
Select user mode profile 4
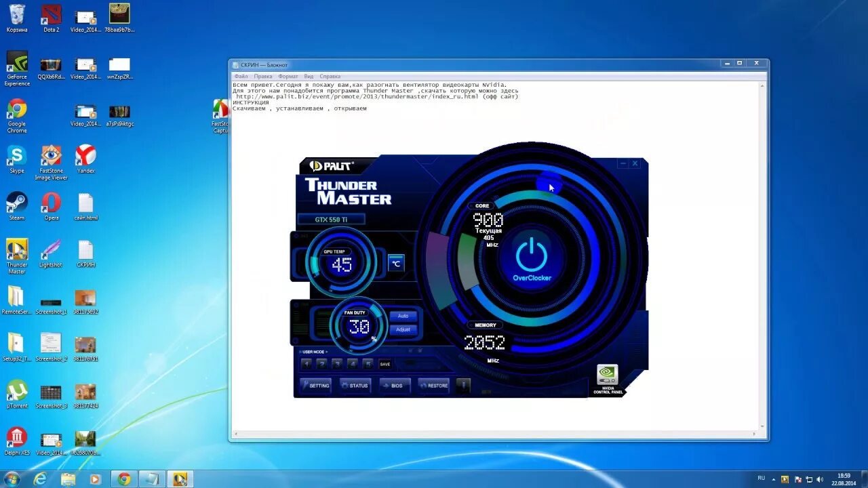[353, 364]
